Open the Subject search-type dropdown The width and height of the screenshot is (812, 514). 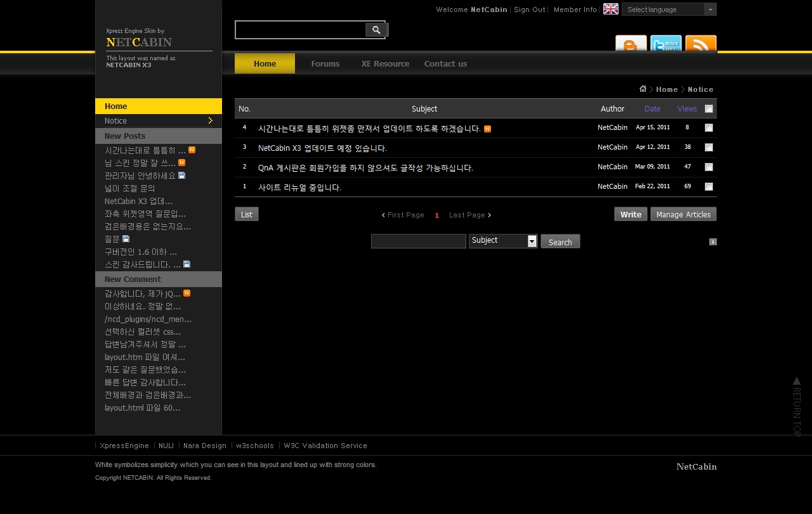click(503, 241)
